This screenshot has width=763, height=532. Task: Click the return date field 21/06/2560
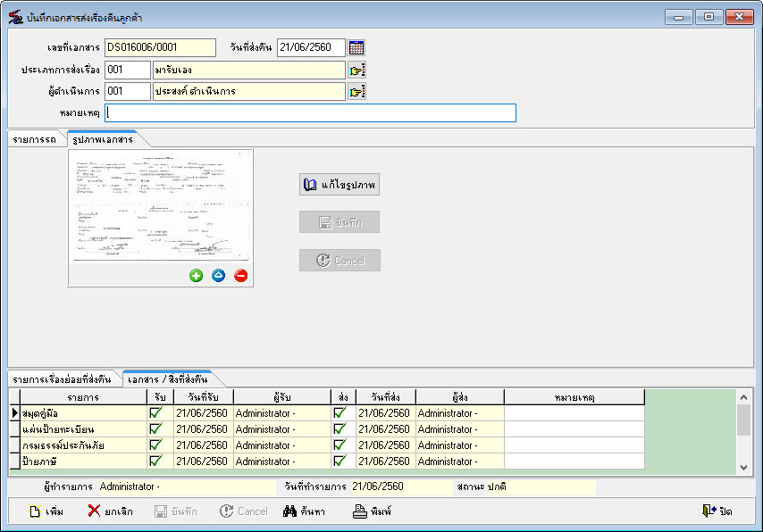311,47
